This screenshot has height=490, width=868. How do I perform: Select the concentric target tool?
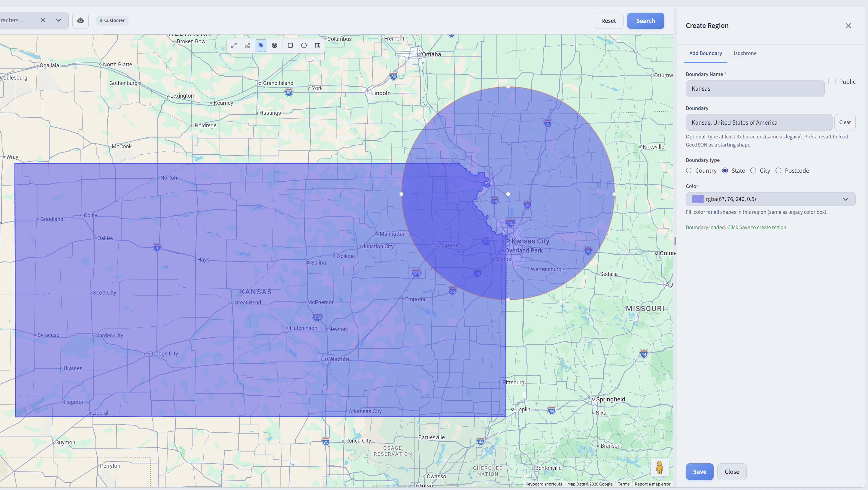[x=275, y=45]
